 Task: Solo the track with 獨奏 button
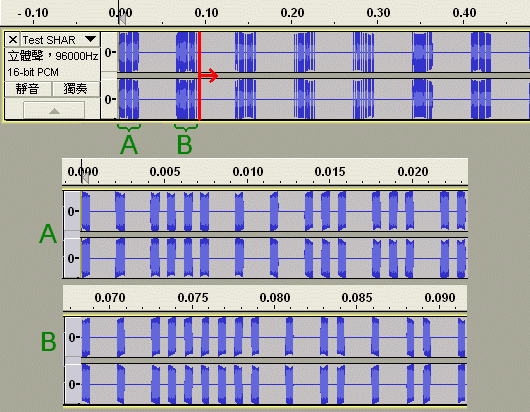pos(76,89)
